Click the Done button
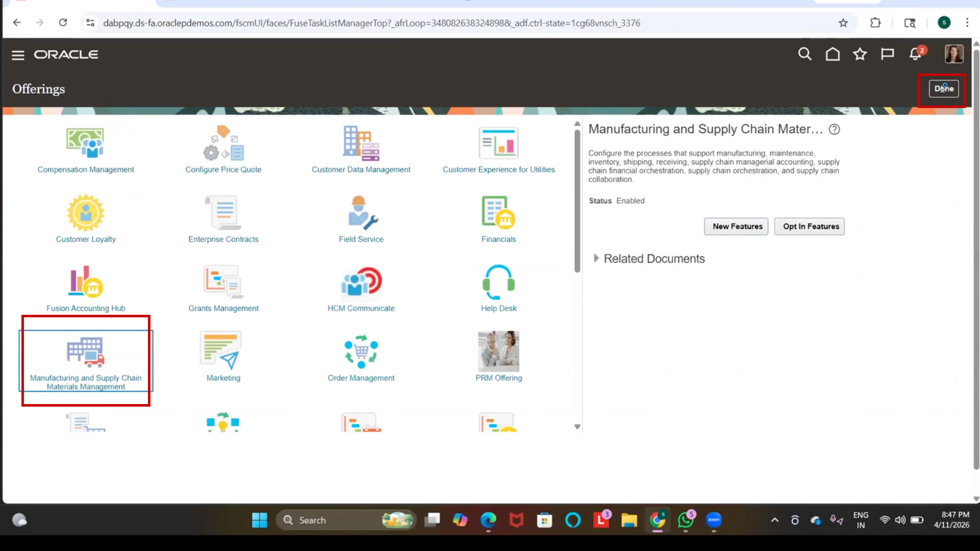 point(944,89)
